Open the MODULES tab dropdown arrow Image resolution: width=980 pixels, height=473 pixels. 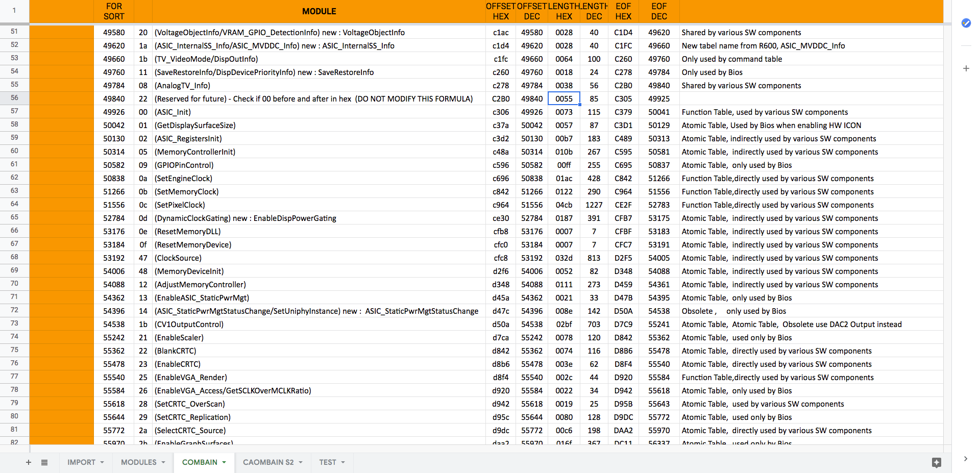tap(163, 462)
